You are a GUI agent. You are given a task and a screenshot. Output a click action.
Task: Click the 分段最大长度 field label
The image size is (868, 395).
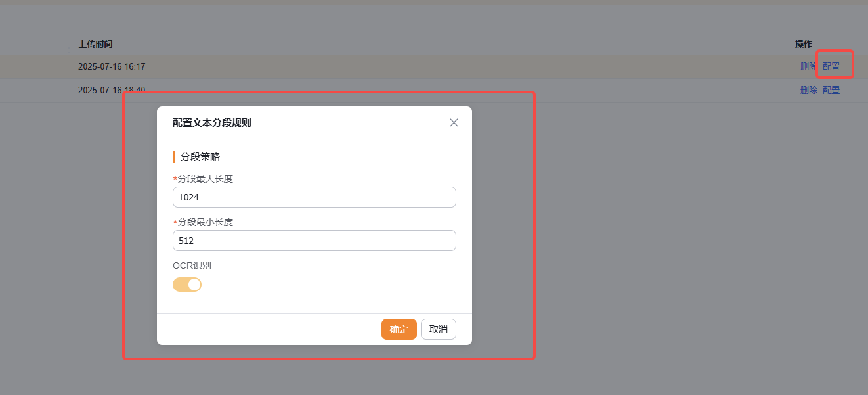pos(205,179)
